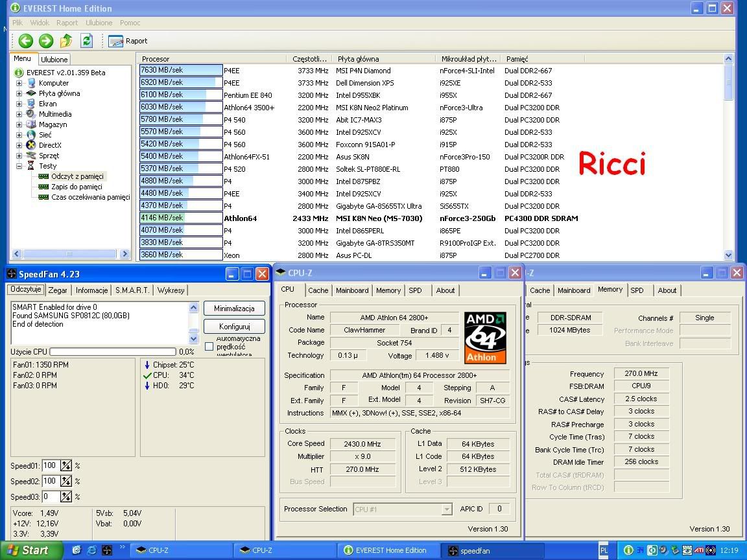Click the Windows Start button
Image resolution: width=747 pixels, height=560 pixels.
[x=31, y=550]
